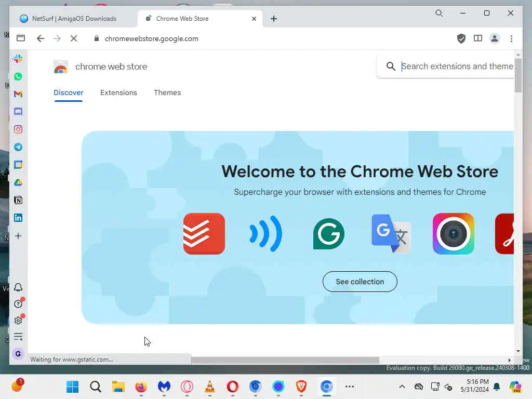Open File Explorer from taskbar

[x=118, y=387]
